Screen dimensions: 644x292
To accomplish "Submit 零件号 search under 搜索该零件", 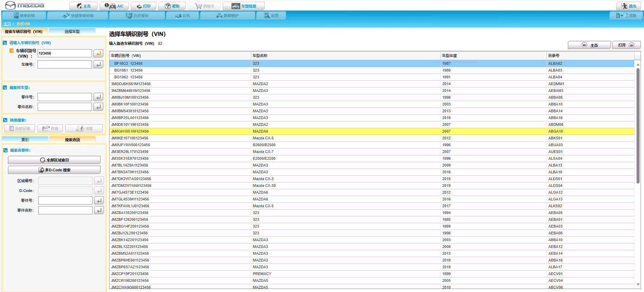I will (x=99, y=200).
